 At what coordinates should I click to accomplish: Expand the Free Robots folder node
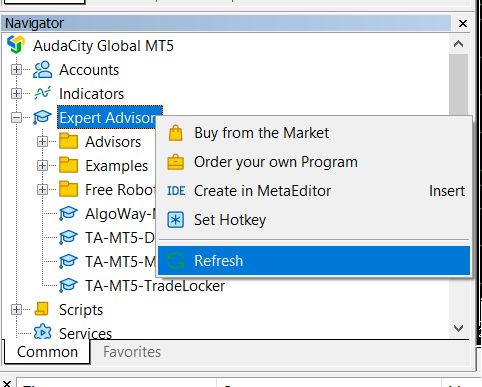pyautogui.click(x=42, y=190)
